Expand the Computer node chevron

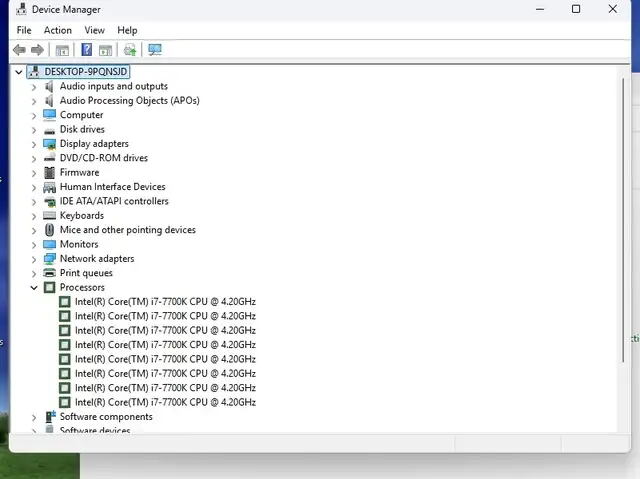click(x=34, y=116)
